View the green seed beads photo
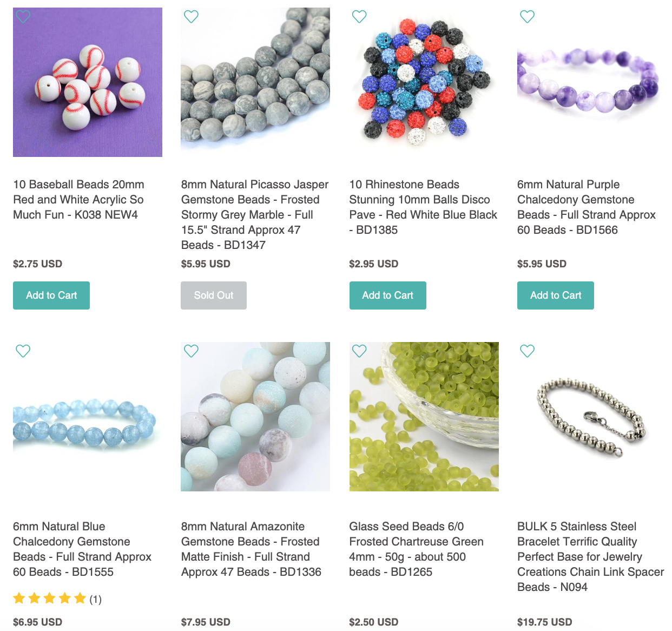This screenshot has height=631, width=672. pyautogui.click(x=424, y=417)
